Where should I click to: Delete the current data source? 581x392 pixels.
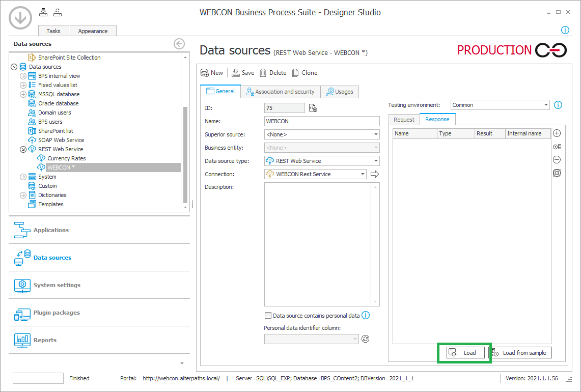pos(273,73)
